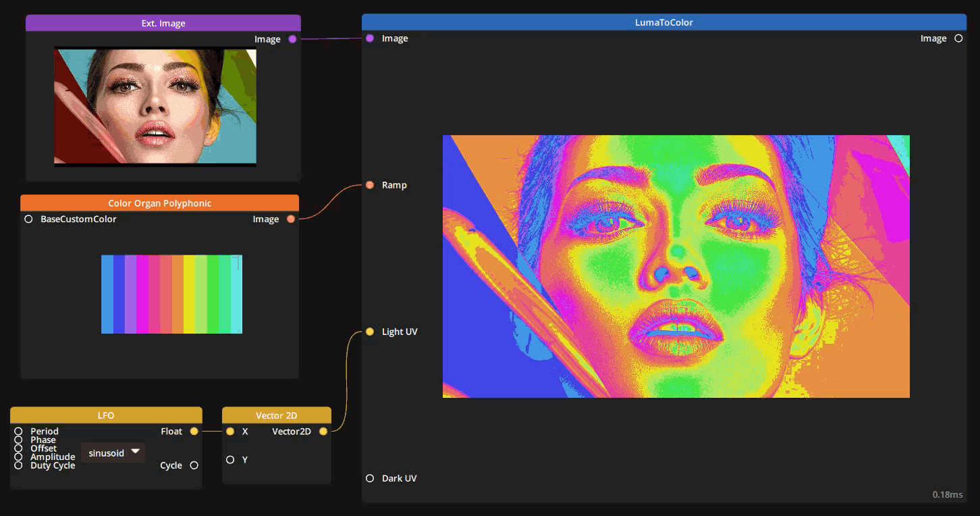Click the Y input port on Vector 2D
The width and height of the screenshot is (980, 516).
[x=230, y=459]
